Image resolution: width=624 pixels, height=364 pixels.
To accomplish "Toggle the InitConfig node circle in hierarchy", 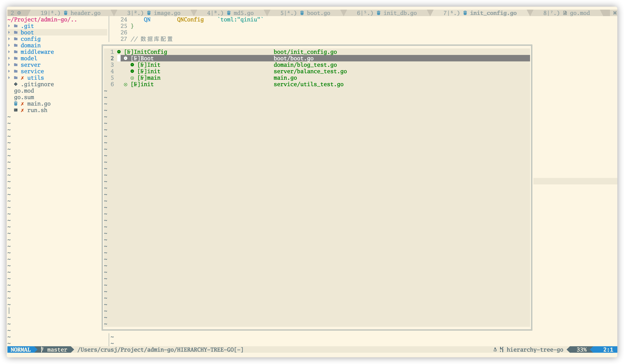I will click(x=119, y=52).
